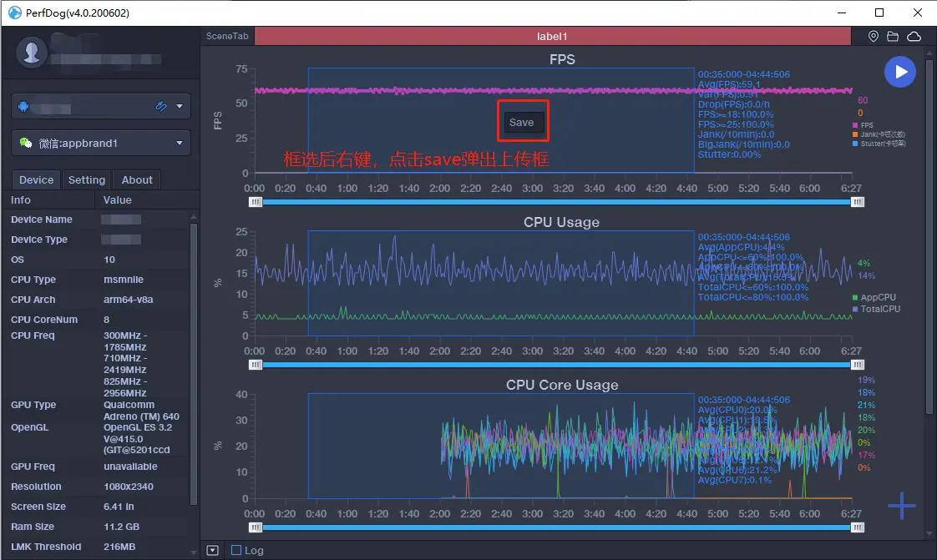This screenshot has width=937, height=560.
Task: Toggle the FPS legend entry
Action: coord(863,125)
